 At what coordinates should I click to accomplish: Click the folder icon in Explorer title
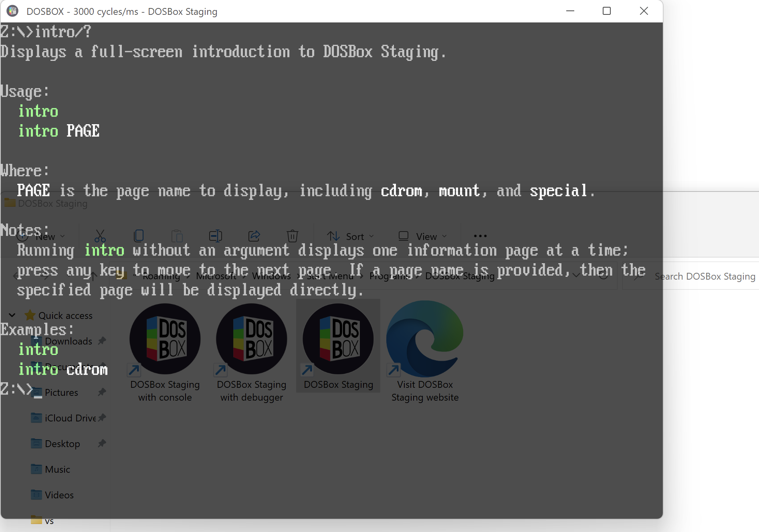(x=10, y=203)
